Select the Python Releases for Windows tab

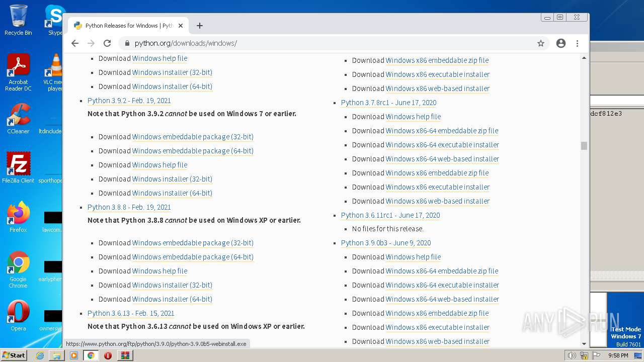click(x=128, y=26)
